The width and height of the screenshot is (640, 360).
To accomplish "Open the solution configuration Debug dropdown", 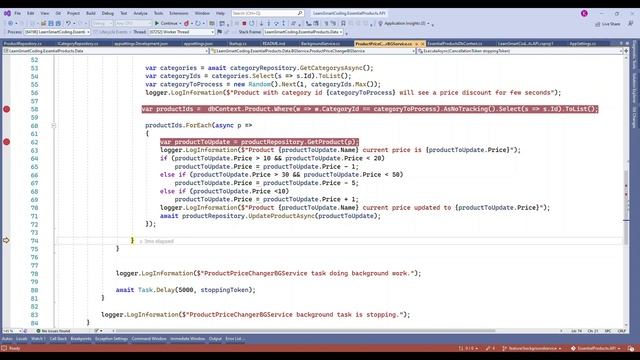I will tap(102, 23).
